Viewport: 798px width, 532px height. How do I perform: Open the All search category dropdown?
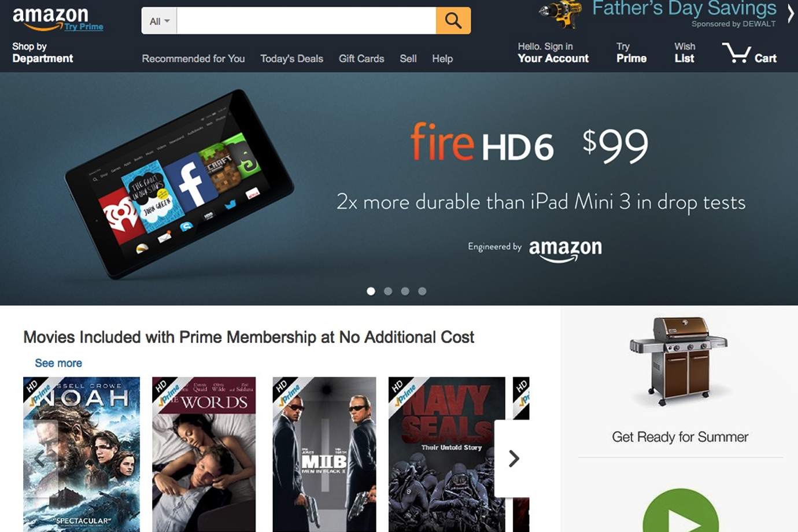pos(159,21)
